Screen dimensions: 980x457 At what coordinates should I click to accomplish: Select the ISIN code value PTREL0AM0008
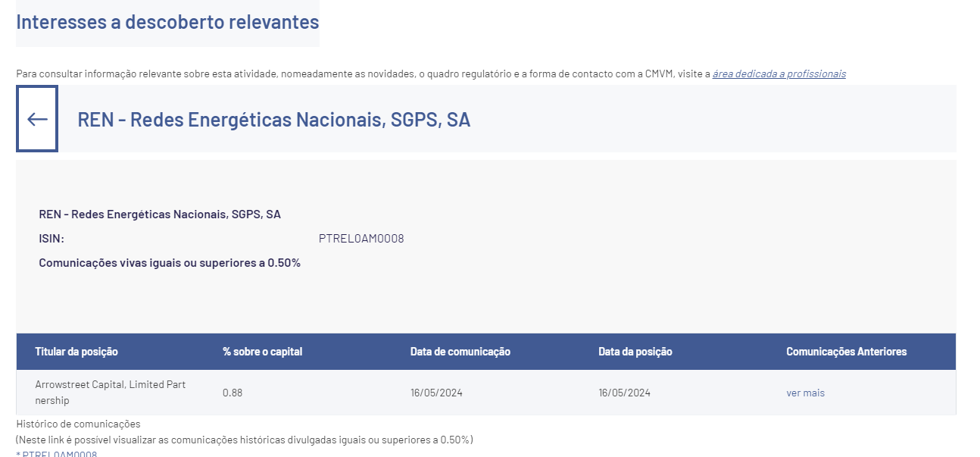tap(361, 239)
